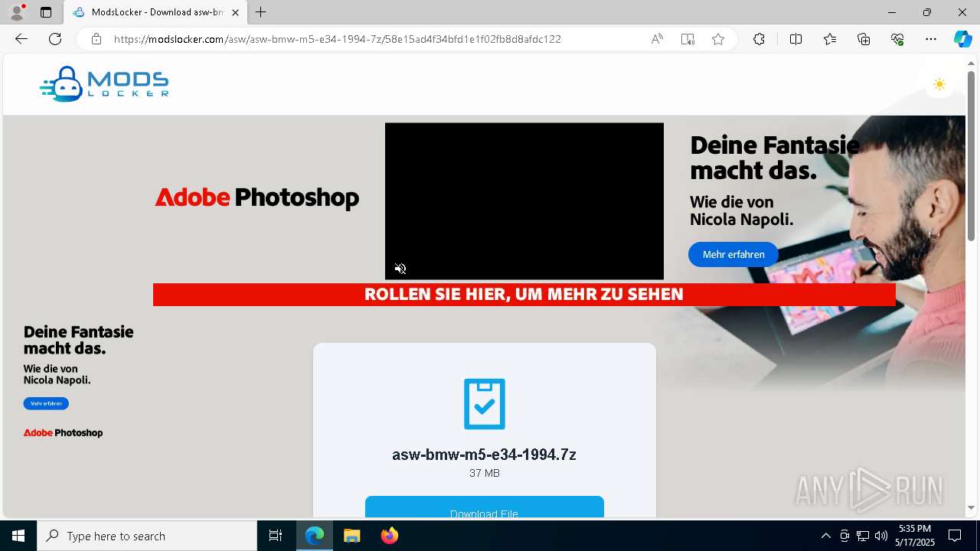Click scrollbar up arrow
The image size is (980, 551).
tap(971, 63)
